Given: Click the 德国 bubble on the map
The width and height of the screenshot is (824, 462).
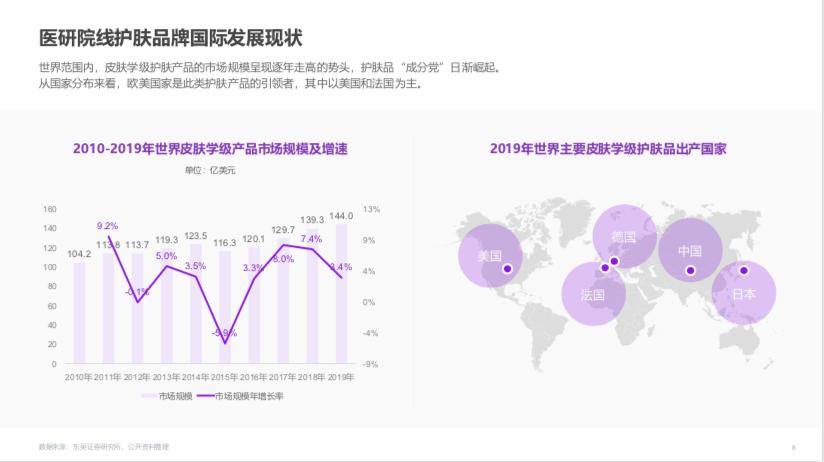Looking at the screenshot, I should click(624, 238).
